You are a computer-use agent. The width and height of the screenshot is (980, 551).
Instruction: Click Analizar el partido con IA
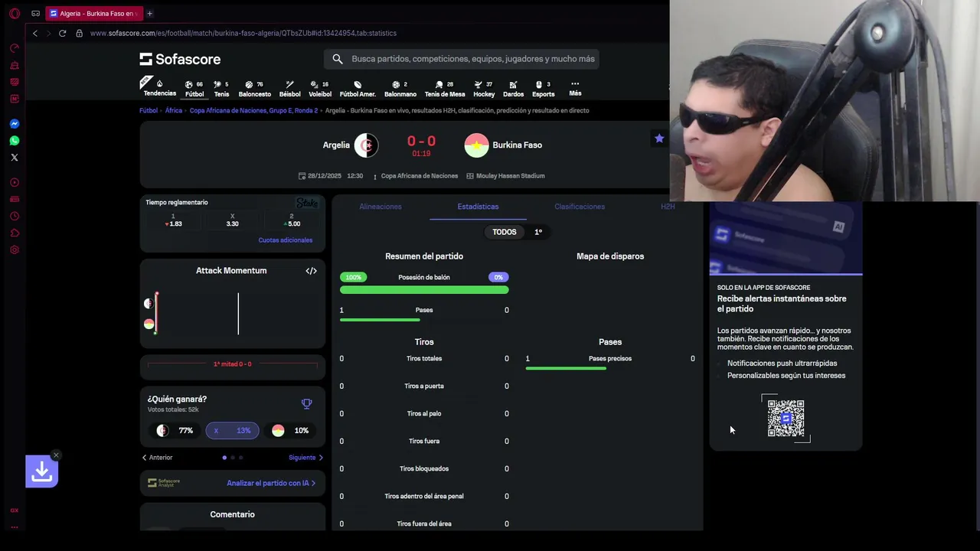coord(271,483)
